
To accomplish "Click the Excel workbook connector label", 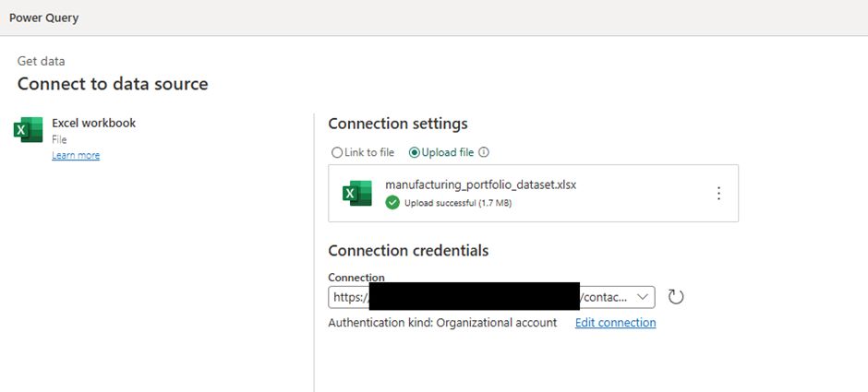I will coord(93,123).
